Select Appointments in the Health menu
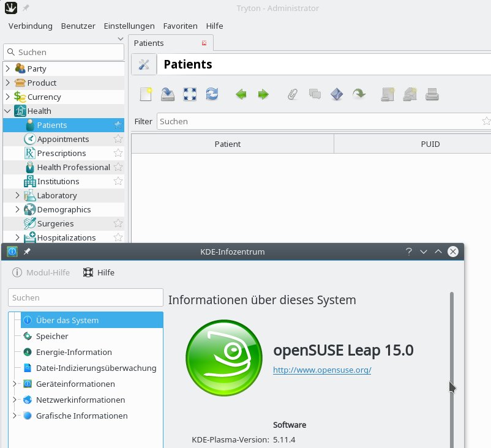Image resolution: width=491 pixels, height=448 pixels. (x=63, y=139)
